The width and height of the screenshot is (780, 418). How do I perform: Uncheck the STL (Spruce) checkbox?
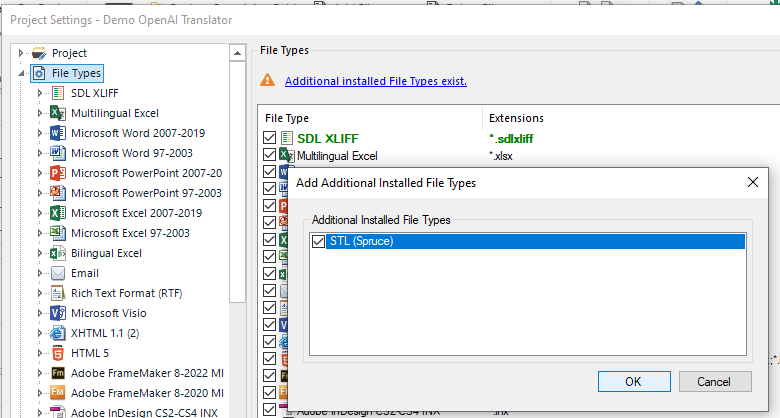[x=318, y=241]
